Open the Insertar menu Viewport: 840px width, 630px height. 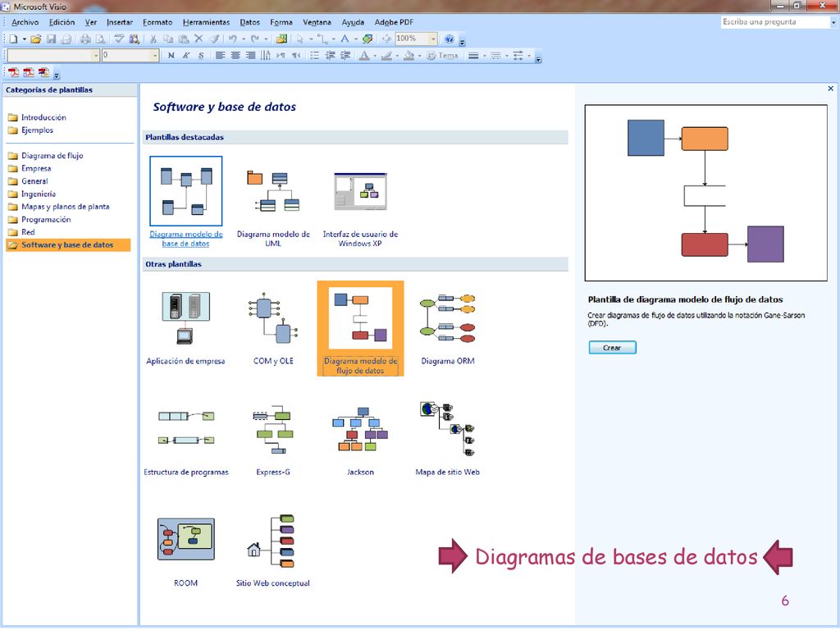pyautogui.click(x=120, y=22)
